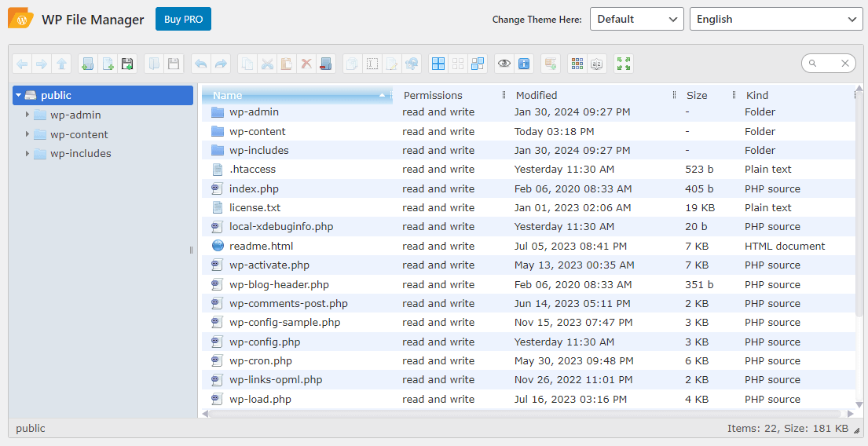Click the Forward navigation arrow in toolbar

(x=42, y=64)
